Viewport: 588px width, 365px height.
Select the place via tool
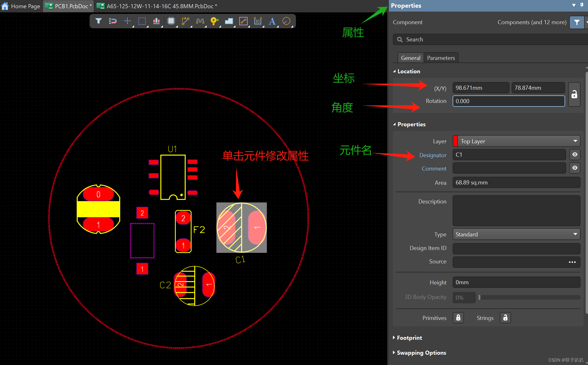click(214, 21)
